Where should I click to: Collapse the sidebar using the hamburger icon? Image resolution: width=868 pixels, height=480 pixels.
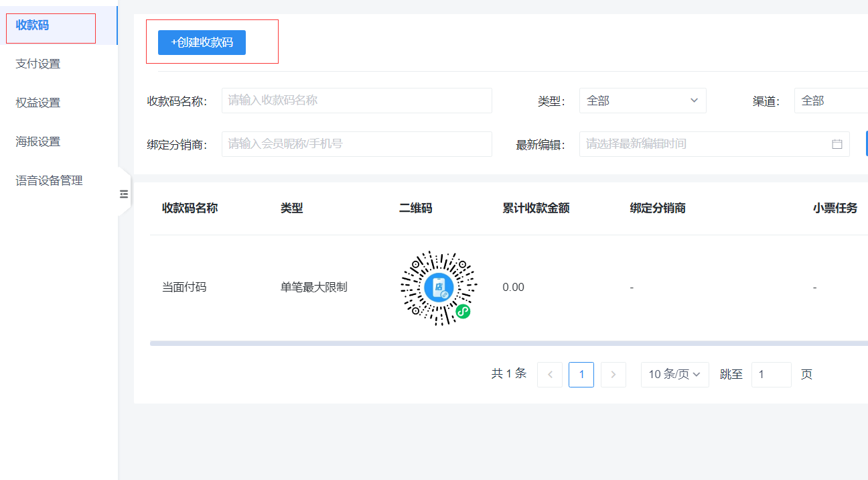click(x=124, y=194)
